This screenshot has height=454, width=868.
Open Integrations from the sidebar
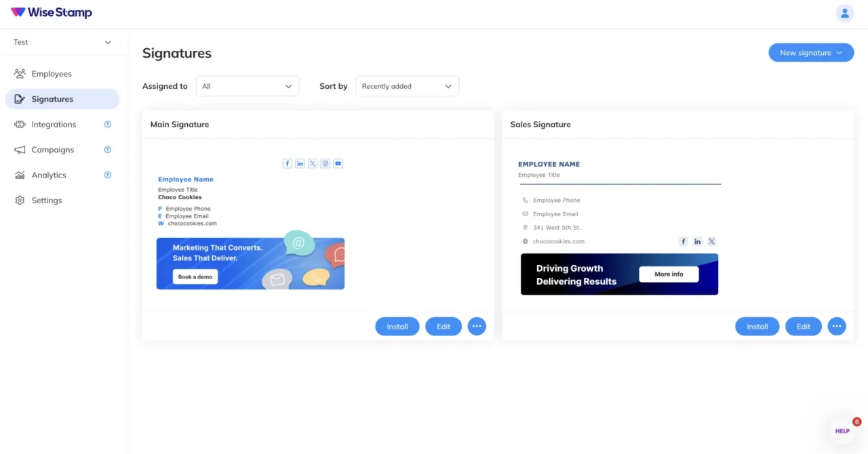[62, 125]
